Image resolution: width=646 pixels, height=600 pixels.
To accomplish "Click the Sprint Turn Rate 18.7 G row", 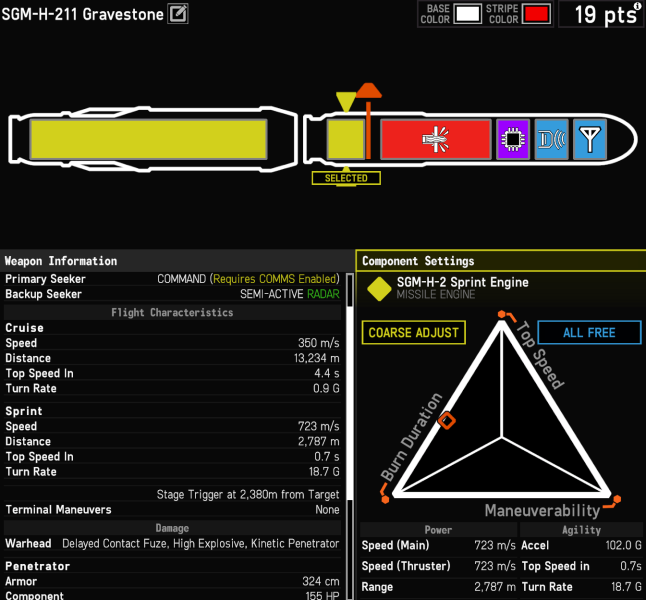I will coord(172,471).
